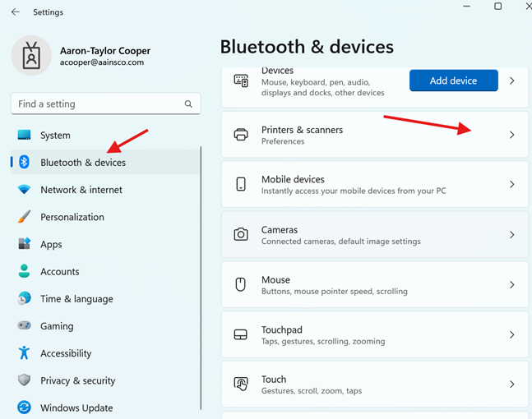Expand the Printers & scanners chevron
532x419 pixels.
point(511,135)
